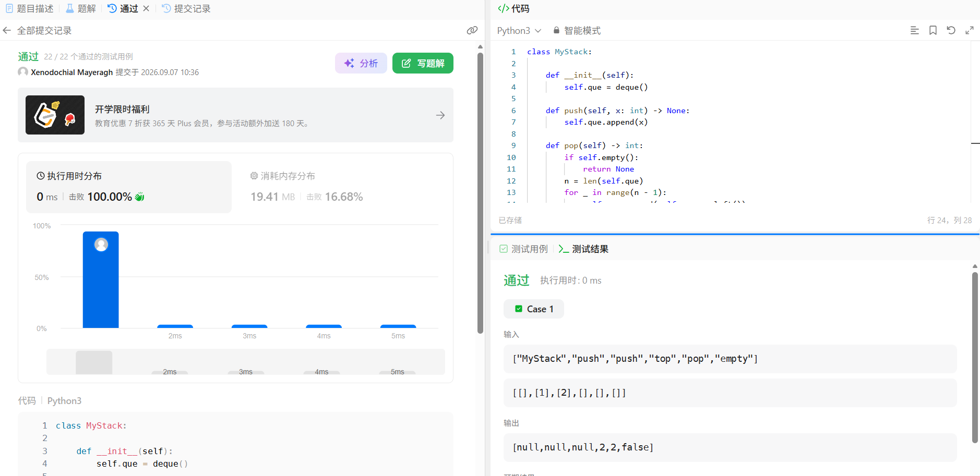Close the 通过 tab
980x476 pixels.
[146, 8]
